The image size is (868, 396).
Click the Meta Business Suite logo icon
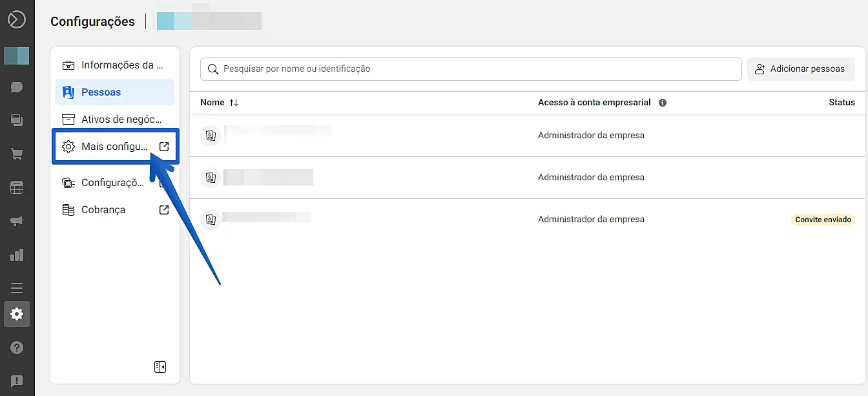tap(17, 19)
